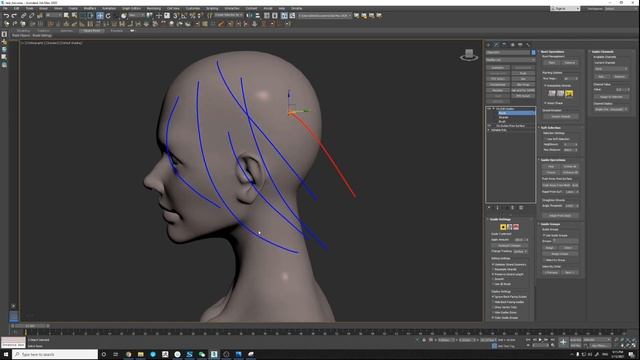Click the red icon under Guide Settings
The height and width of the screenshot is (360, 640).
coord(516,227)
